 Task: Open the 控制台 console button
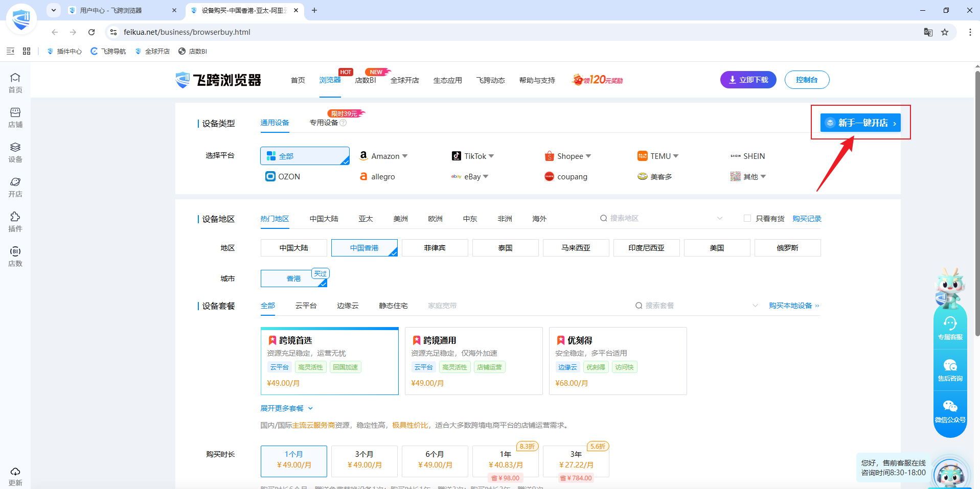(x=807, y=80)
